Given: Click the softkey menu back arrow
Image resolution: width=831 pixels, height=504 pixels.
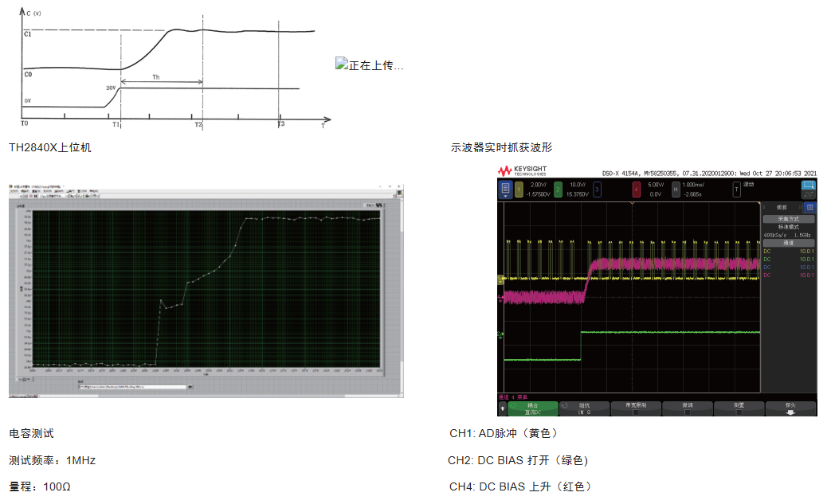Looking at the screenshot, I should (503, 408).
